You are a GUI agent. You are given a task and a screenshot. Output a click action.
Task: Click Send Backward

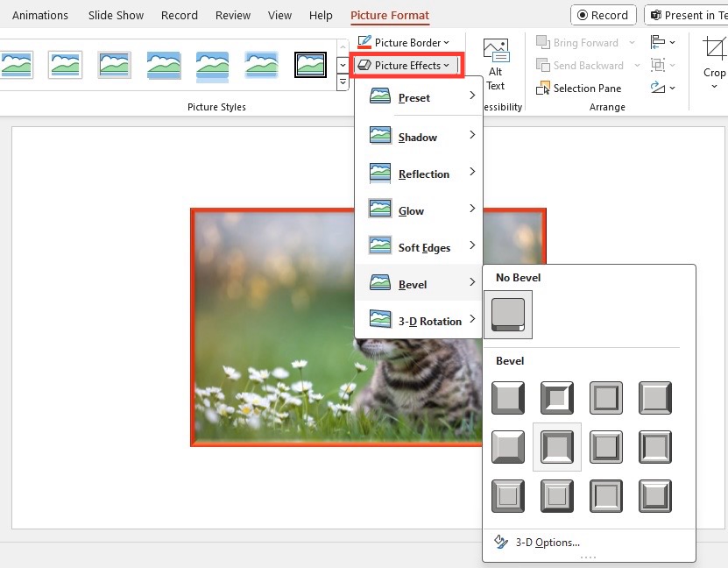point(580,66)
